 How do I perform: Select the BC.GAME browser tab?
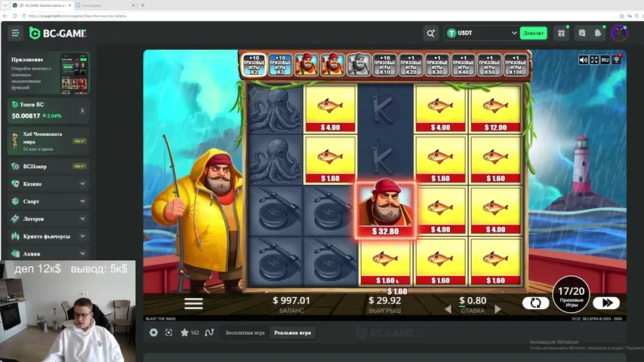(42, 5)
